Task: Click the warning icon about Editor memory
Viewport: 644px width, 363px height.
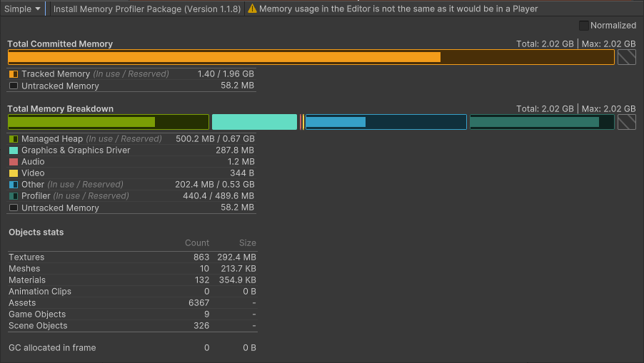Action: point(252,9)
